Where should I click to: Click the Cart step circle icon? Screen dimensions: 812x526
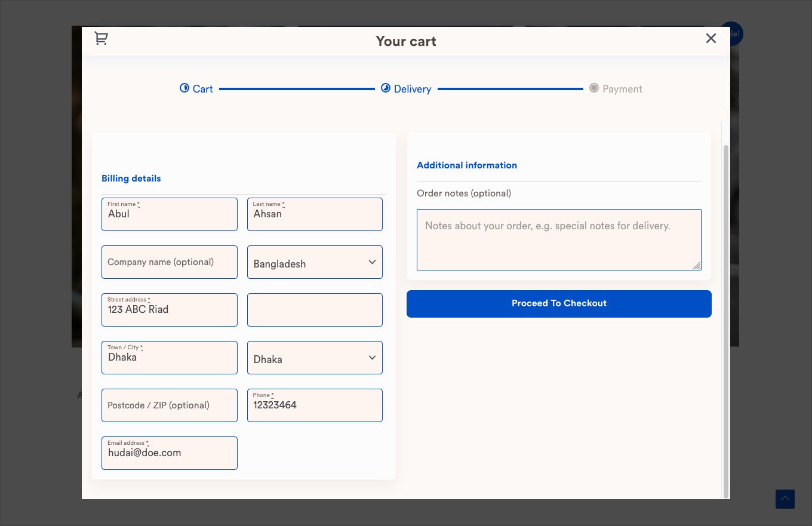[184, 88]
